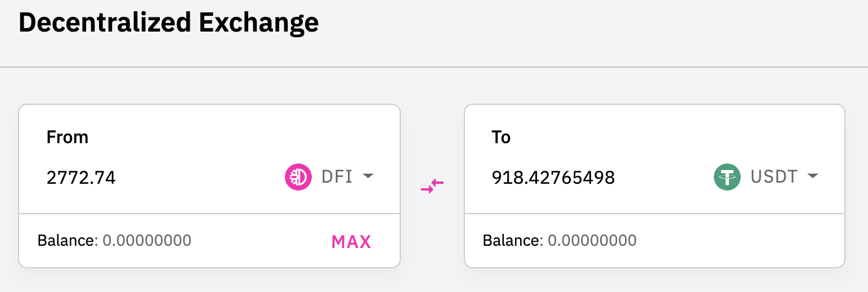Click the To card balance value 0.00000000
Screen dimensions: 868x292
click(x=592, y=241)
